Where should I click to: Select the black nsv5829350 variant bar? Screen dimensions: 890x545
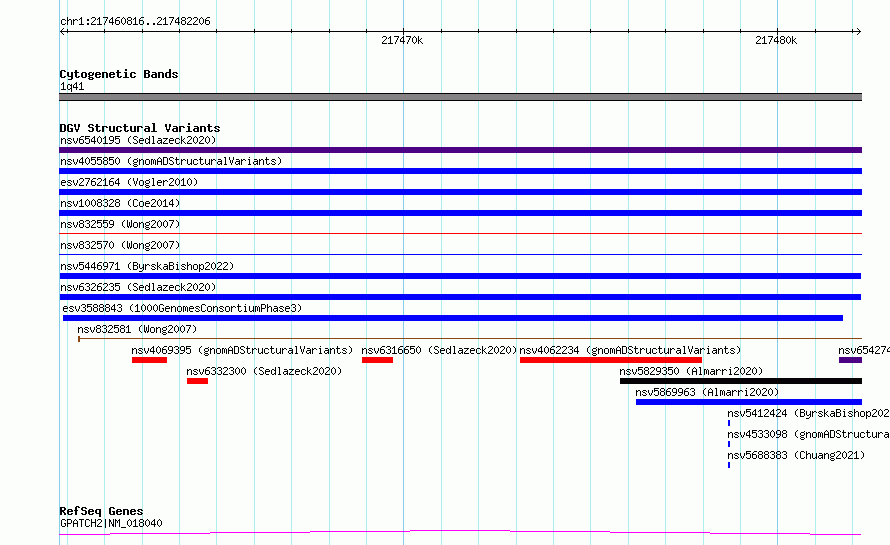[x=741, y=381]
